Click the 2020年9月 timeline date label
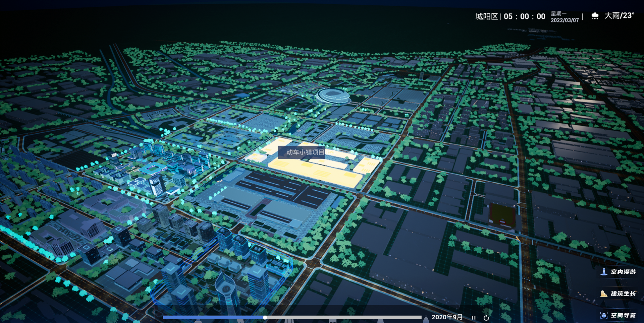The image size is (644, 323). pos(447,317)
